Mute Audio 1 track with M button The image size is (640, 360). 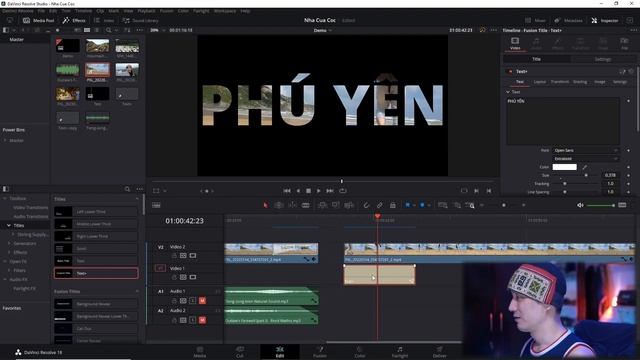tap(202, 300)
